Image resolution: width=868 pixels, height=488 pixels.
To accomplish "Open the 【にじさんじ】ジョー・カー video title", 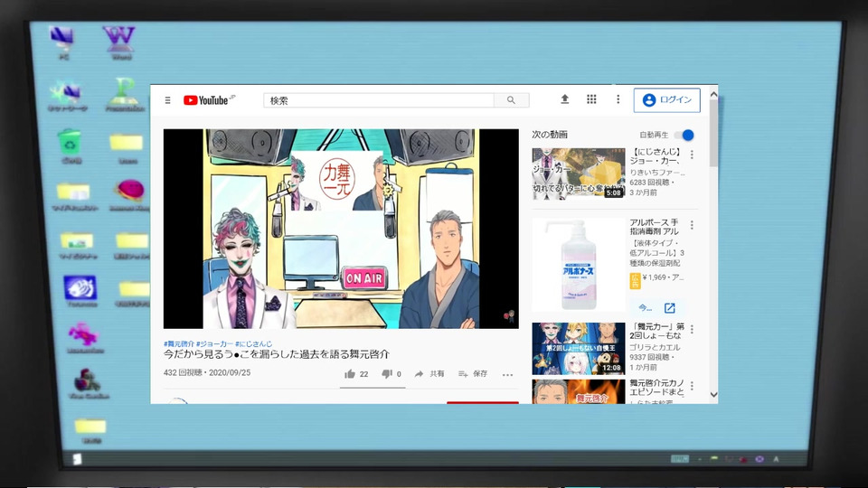I will coord(656,156).
